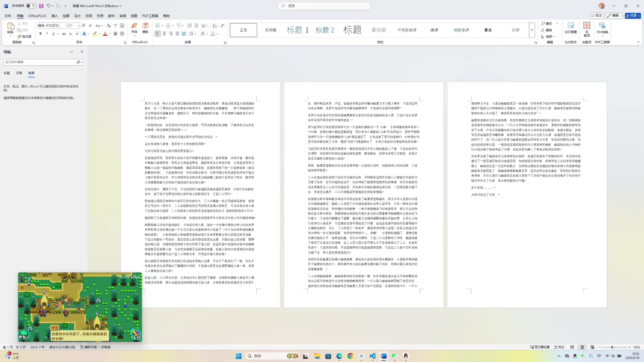
Task: Click the Sort (A-Z) icon
Action: click(x=215, y=25)
